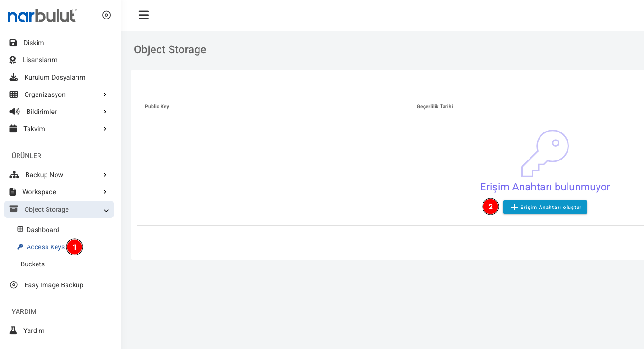Image resolution: width=644 pixels, height=349 pixels.
Task: Click the Bildirimler speaker icon
Action: (x=15, y=112)
